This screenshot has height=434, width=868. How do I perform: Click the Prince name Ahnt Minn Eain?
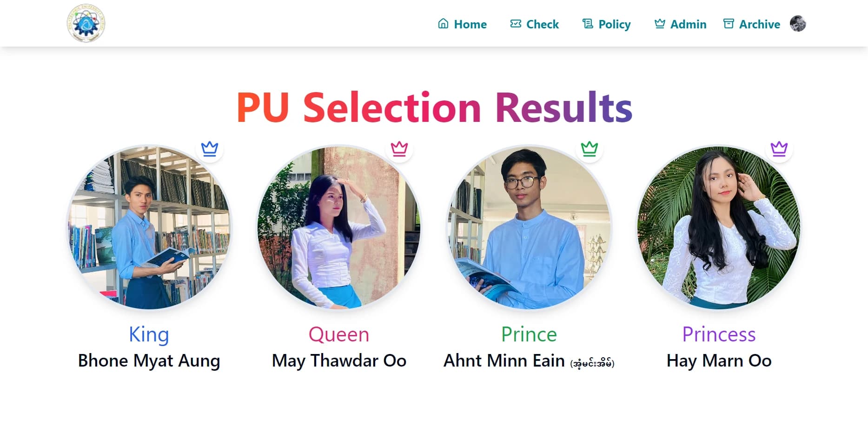coord(504,361)
